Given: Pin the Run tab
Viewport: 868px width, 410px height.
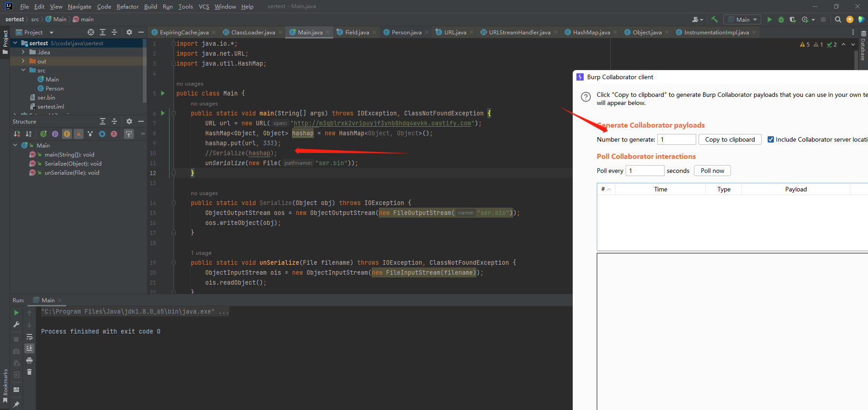Looking at the screenshot, I should (x=16, y=404).
